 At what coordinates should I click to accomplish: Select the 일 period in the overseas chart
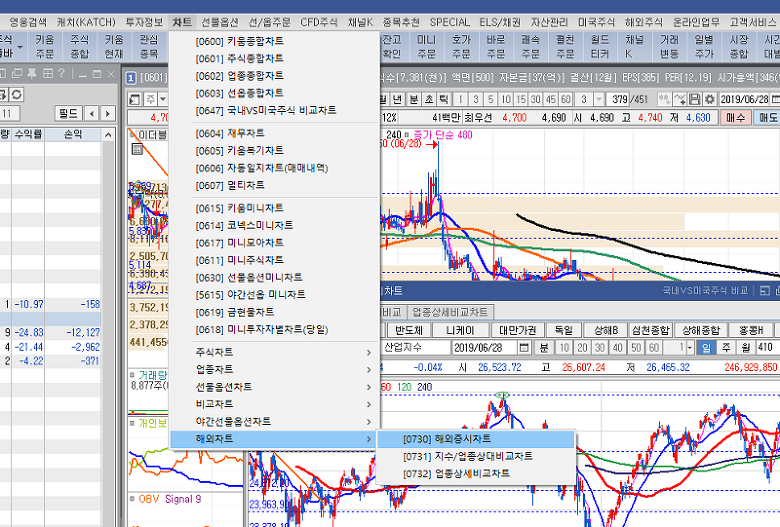(706, 347)
